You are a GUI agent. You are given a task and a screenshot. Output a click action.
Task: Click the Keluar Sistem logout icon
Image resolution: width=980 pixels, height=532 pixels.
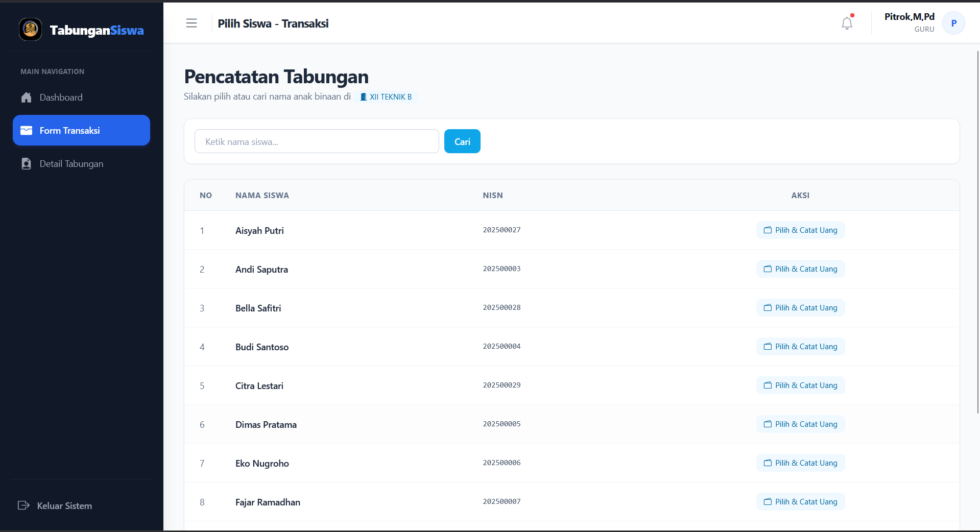[23, 505]
